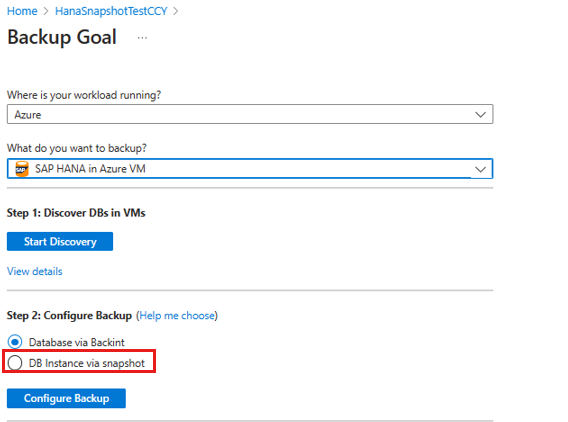Open the 'What do you want to backup' dropdown
The height and width of the screenshot is (422, 568).
250,169
